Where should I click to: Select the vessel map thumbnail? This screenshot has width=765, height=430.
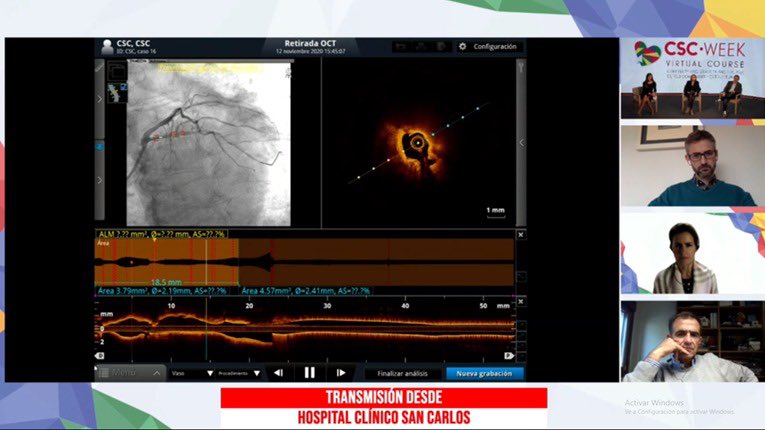coord(115,93)
